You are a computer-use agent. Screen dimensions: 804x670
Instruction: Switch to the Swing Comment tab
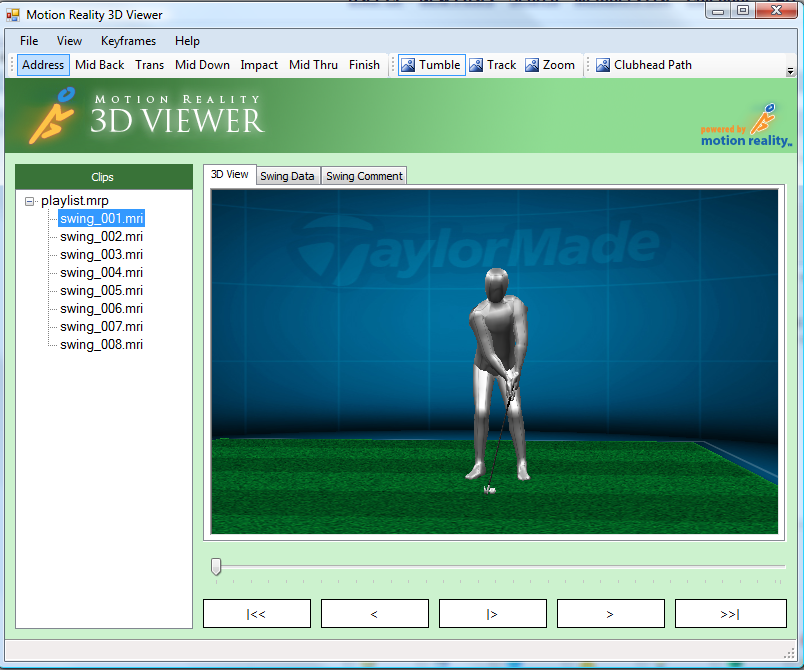pyautogui.click(x=364, y=176)
